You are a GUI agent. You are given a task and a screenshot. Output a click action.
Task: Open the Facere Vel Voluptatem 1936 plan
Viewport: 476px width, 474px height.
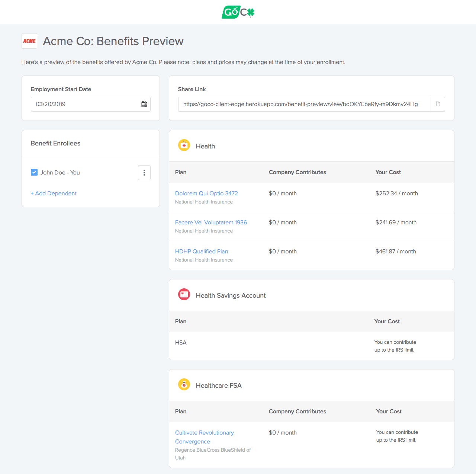(x=211, y=222)
